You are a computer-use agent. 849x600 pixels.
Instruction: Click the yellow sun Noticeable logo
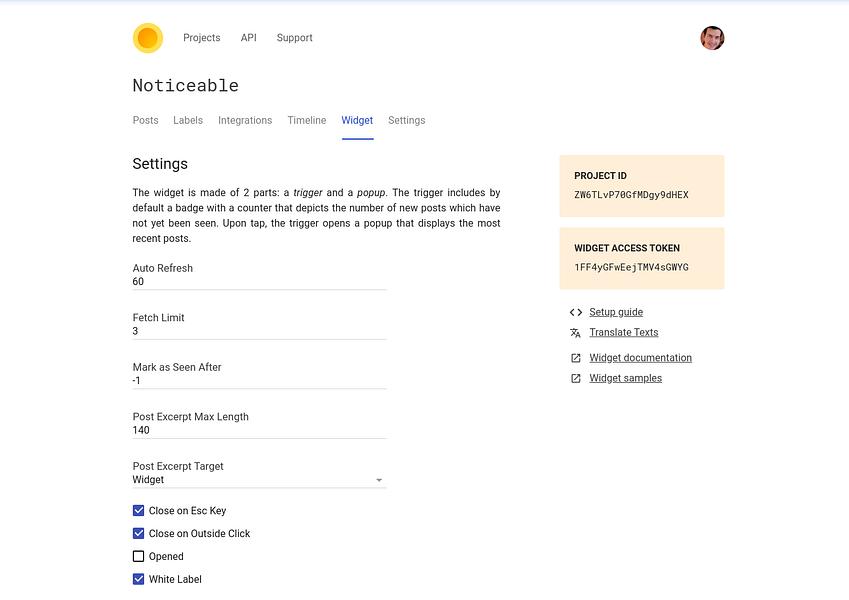click(148, 38)
